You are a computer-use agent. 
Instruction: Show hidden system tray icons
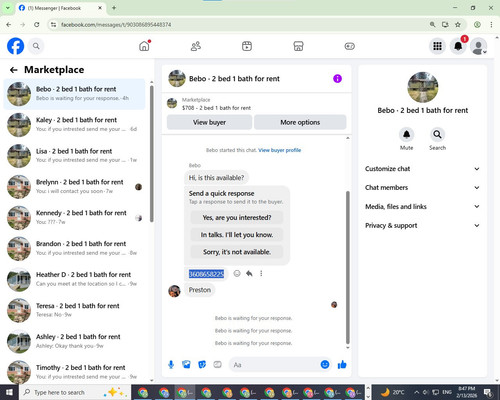[417, 392]
